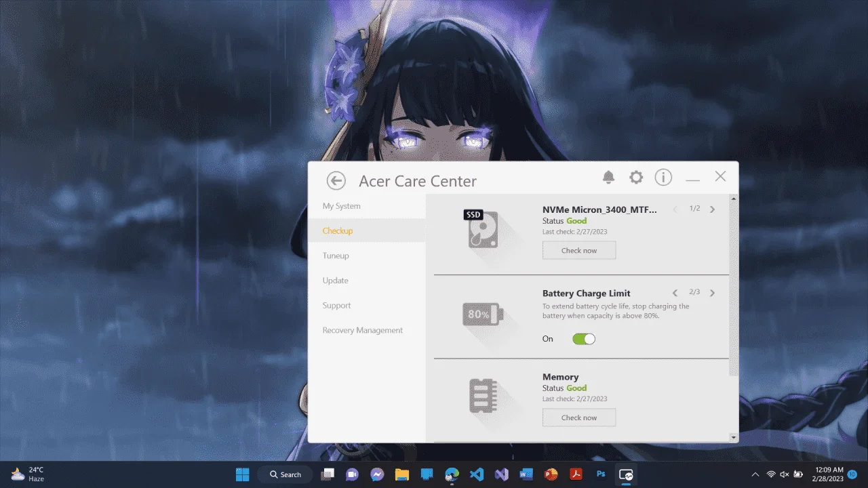Click Check now for the NVMe SSD

click(579, 250)
